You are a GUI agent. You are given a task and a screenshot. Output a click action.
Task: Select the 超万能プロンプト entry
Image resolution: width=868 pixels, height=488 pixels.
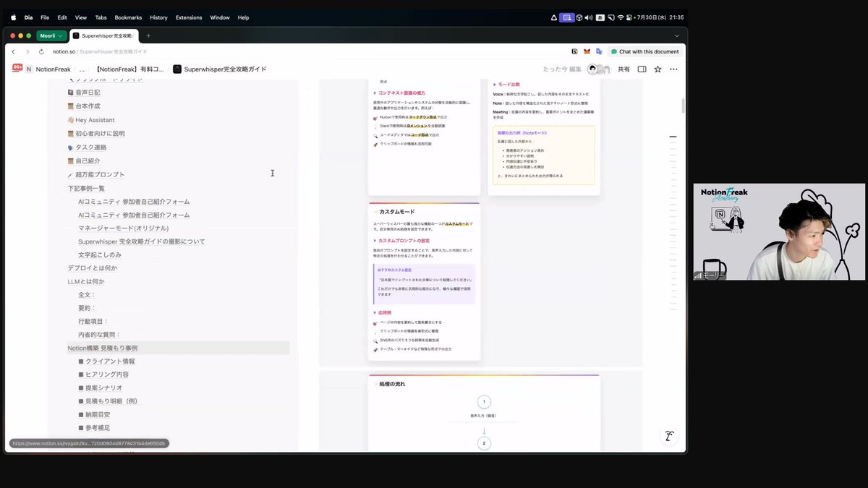[x=96, y=175]
